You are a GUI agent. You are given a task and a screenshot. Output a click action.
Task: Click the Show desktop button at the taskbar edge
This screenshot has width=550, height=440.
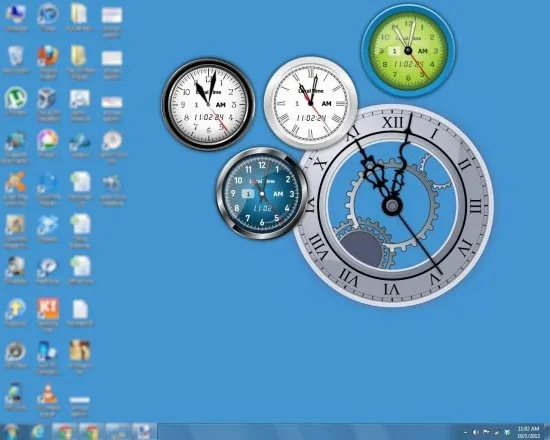(547, 432)
